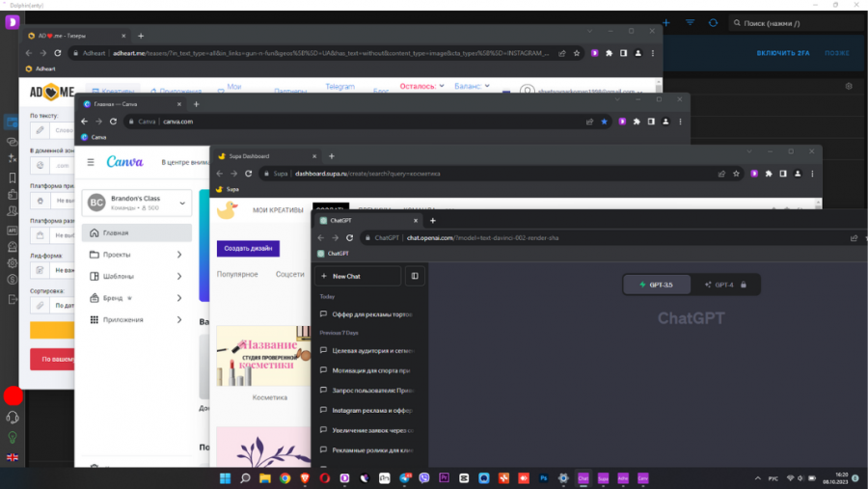Switch to the МОИ КРЕАТИВЫ tab in Supa
This screenshot has height=489, width=868.
278,210
